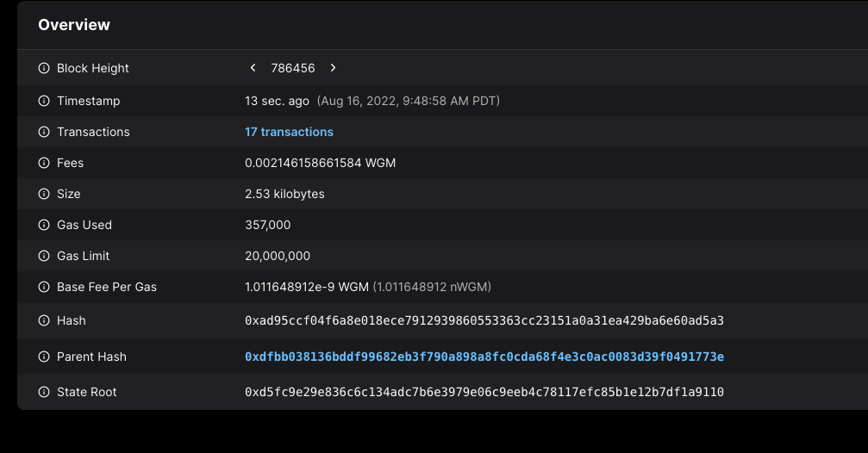The height and width of the screenshot is (453, 868).
Task: Go to previous block with left chevron
Action: click(x=253, y=68)
